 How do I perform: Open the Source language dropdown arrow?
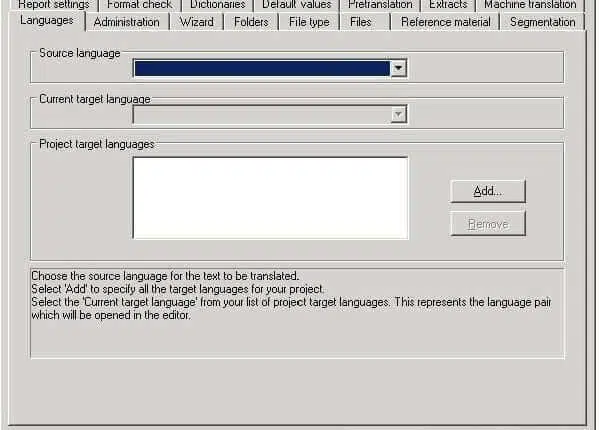tap(398, 68)
